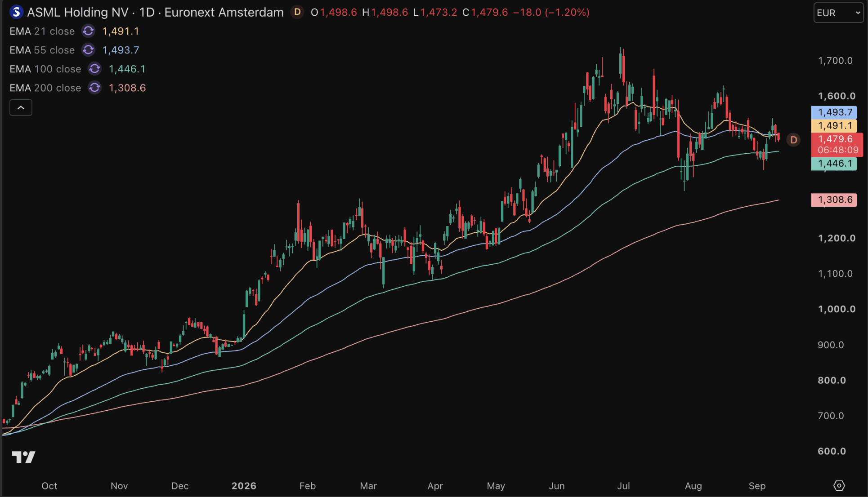Click the EMA 100 value 1,446.1 in legend
868x497 pixels.
[x=127, y=69]
